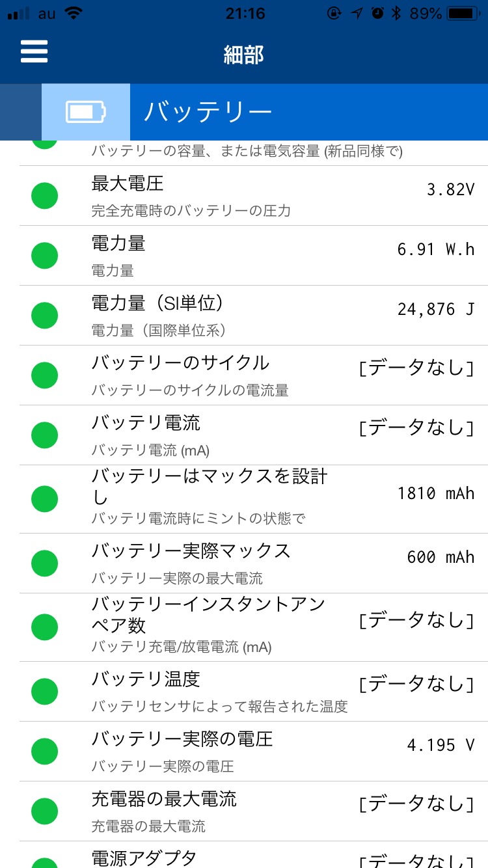Tap the 24,876 J energy value
The width and height of the screenshot is (488, 868).
point(435,309)
